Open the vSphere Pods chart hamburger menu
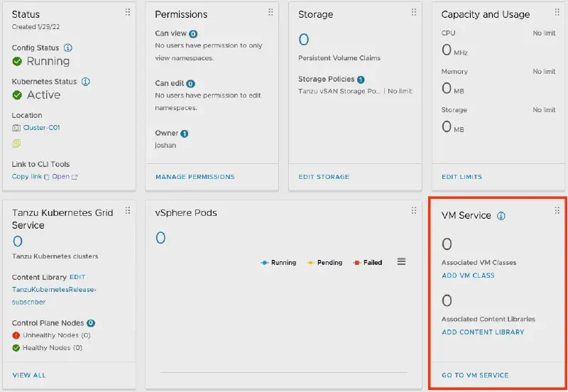This screenshot has height=392, width=568. point(401,262)
